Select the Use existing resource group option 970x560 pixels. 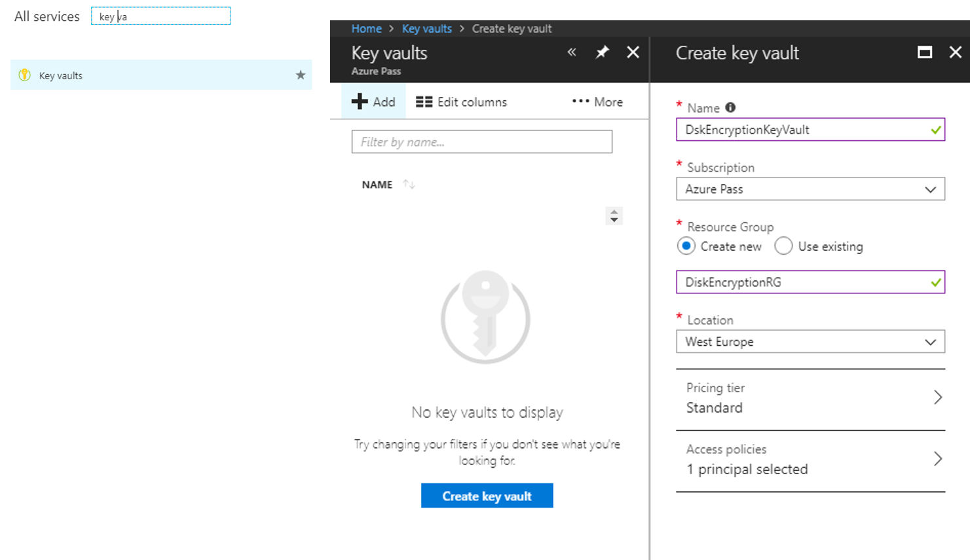(783, 246)
